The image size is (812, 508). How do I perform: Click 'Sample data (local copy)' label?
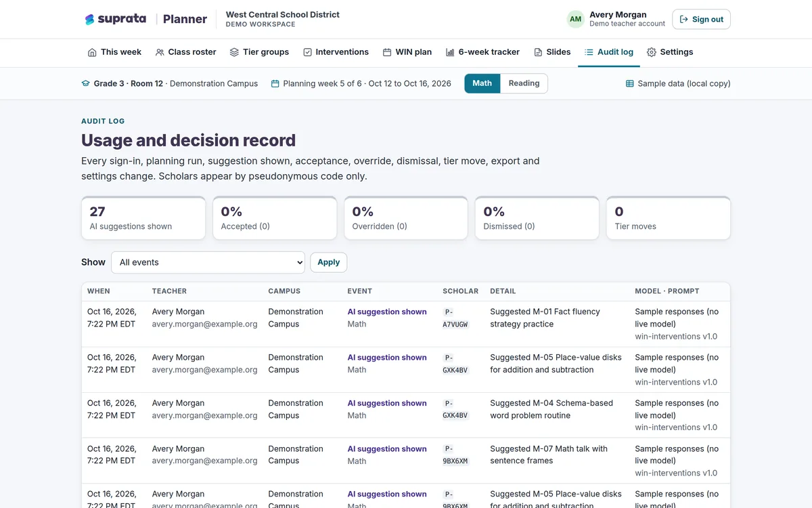(684, 83)
